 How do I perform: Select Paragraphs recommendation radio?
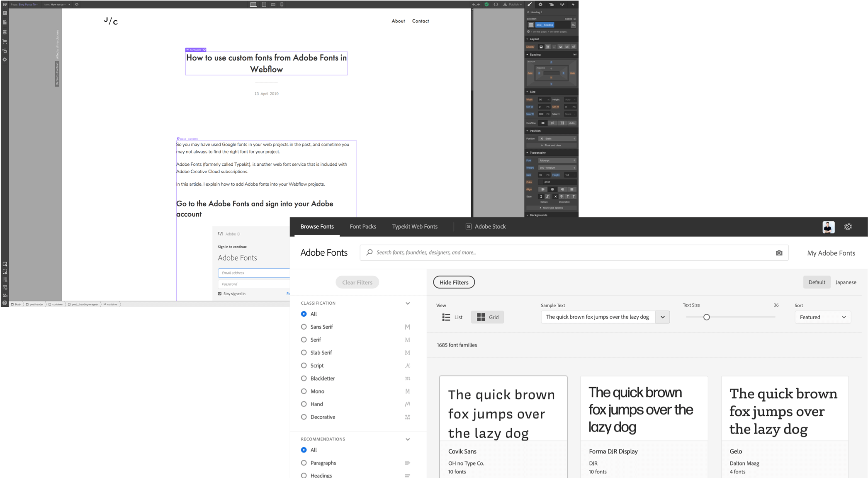click(x=304, y=463)
